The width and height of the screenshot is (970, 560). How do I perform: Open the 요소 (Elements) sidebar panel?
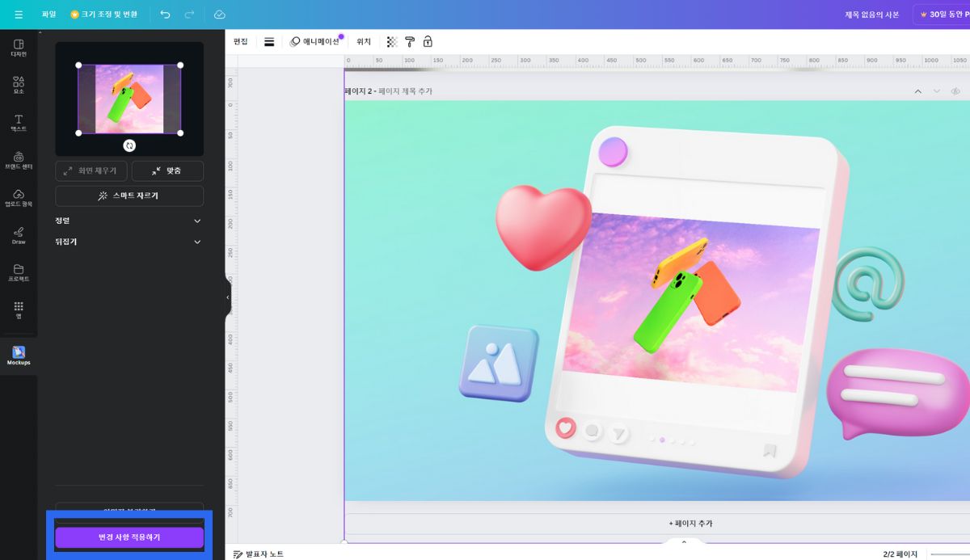19,86
